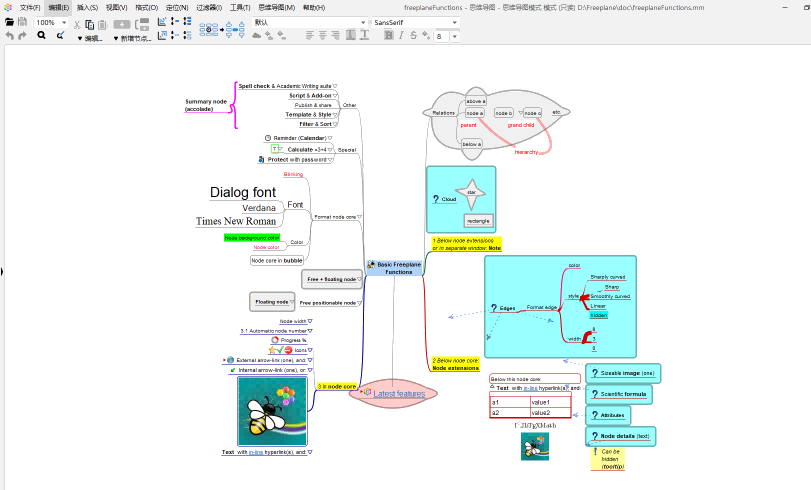
Task: Click the lock icon on Protect with password
Action: point(262,159)
